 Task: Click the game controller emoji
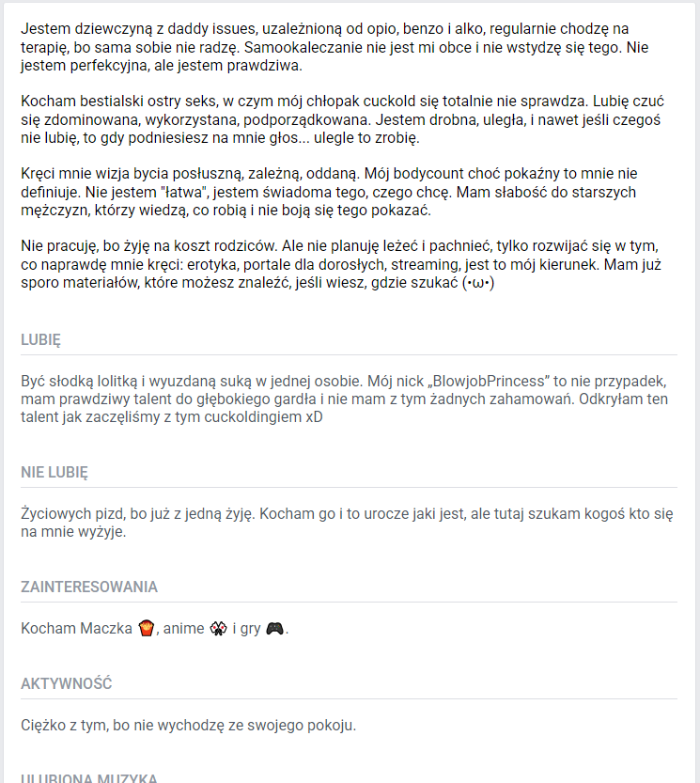click(x=274, y=629)
